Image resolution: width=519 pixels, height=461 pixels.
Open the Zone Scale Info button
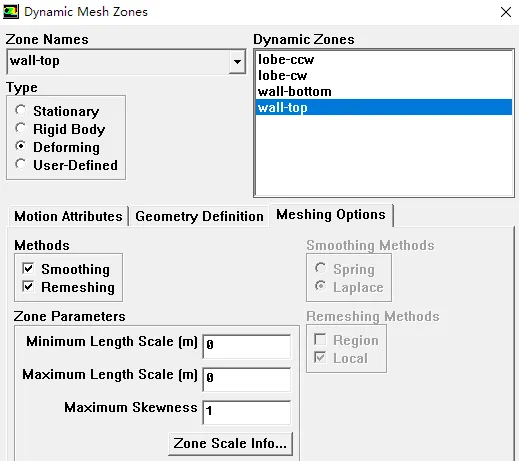(x=230, y=444)
